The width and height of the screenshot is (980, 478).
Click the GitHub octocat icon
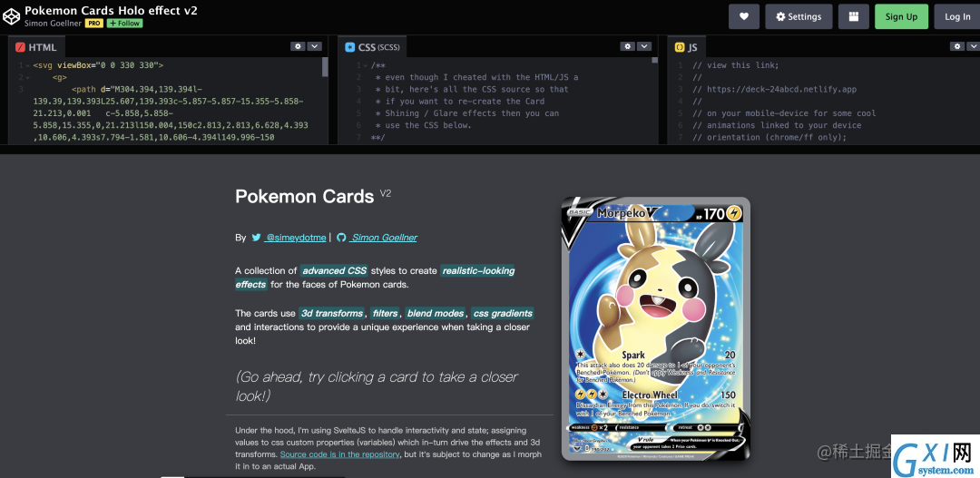[x=341, y=238]
